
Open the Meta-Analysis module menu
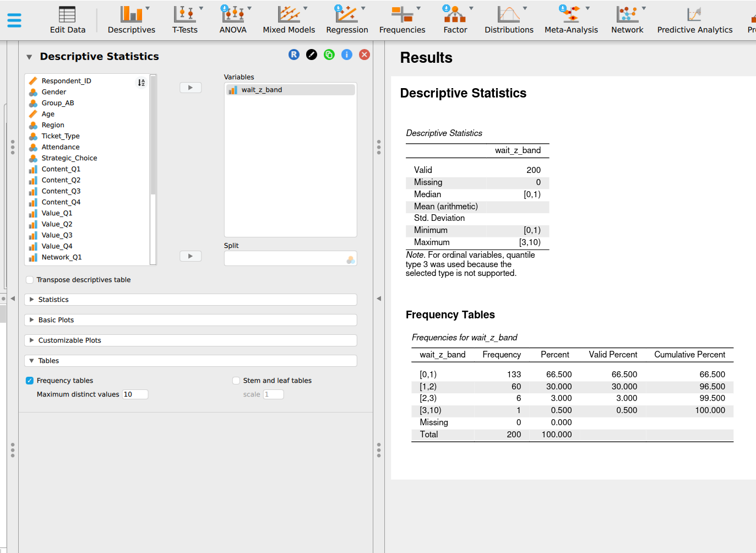point(571,20)
